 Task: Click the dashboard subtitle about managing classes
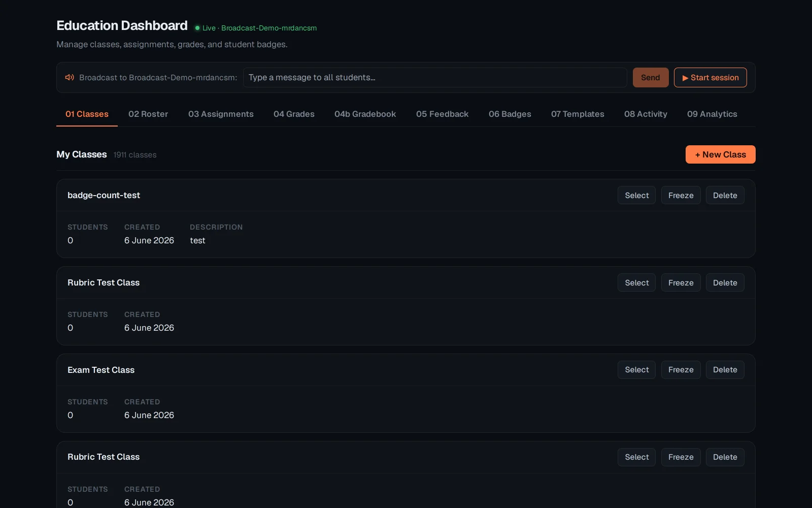172,44
